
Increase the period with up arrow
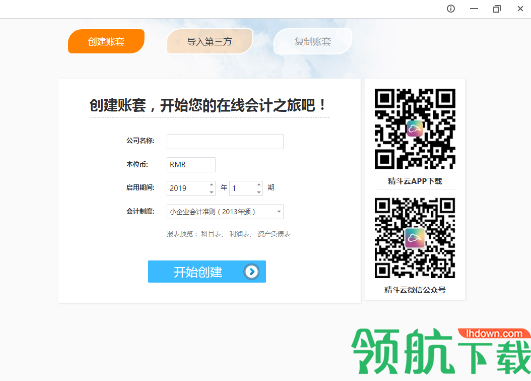click(x=259, y=185)
